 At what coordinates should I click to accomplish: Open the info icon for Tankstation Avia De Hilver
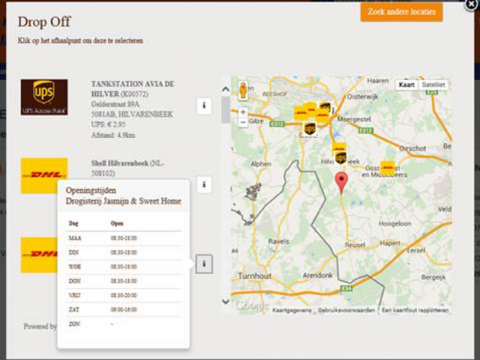204,106
